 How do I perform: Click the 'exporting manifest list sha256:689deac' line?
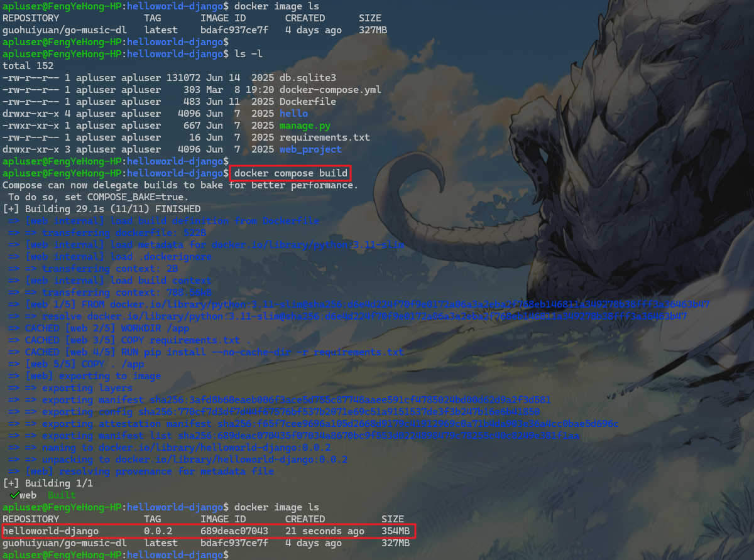pyautogui.click(x=294, y=436)
